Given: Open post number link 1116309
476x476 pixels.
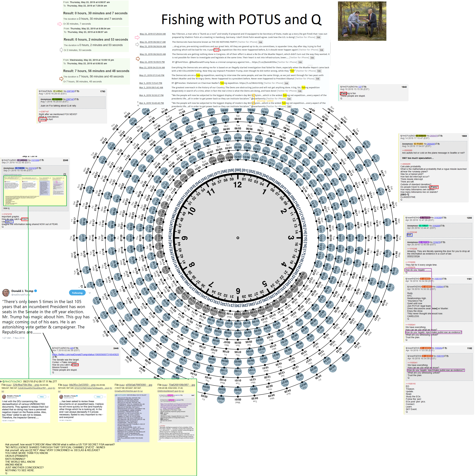Looking at the screenshot, I should [x=438, y=218].
